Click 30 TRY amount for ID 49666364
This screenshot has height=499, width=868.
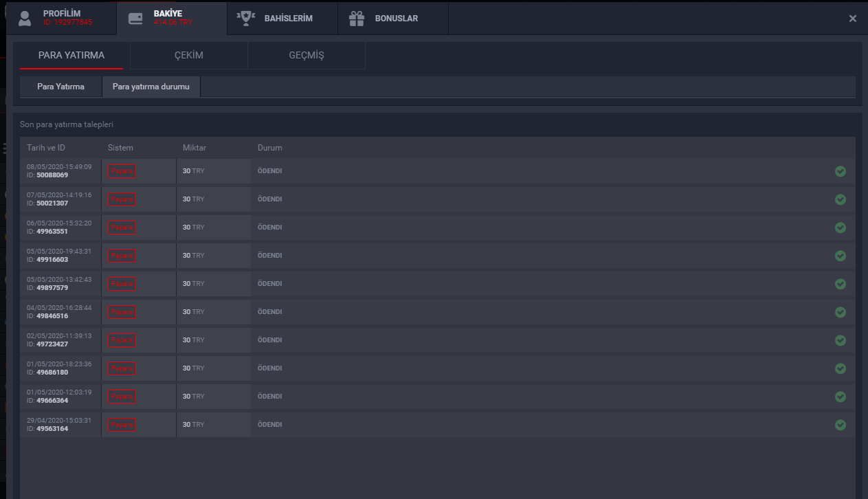[193, 397]
